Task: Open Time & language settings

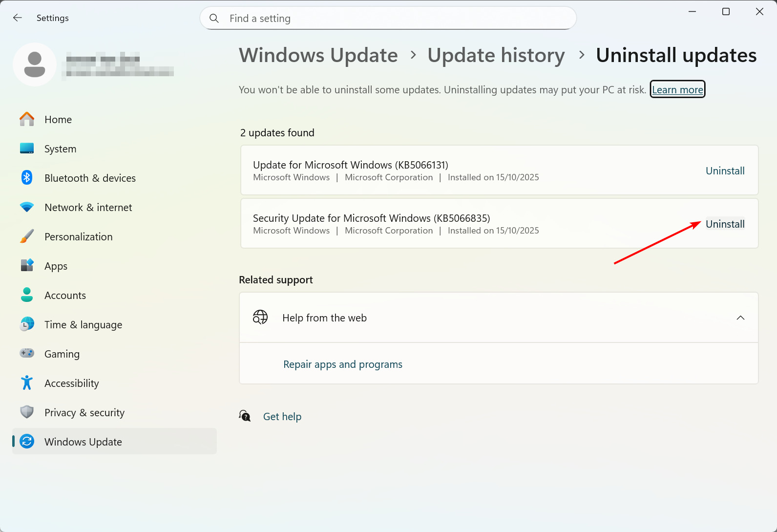Action: click(x=83, y=325)
